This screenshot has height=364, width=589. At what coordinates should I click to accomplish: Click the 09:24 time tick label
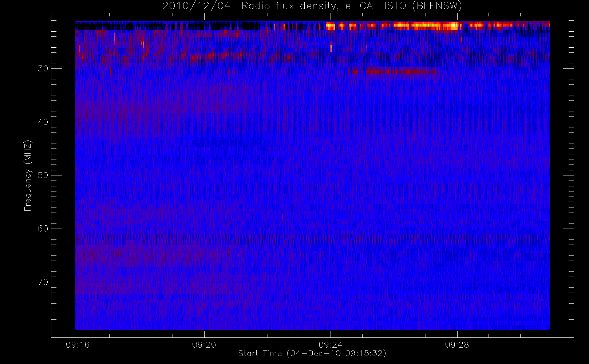pos(331,345)
